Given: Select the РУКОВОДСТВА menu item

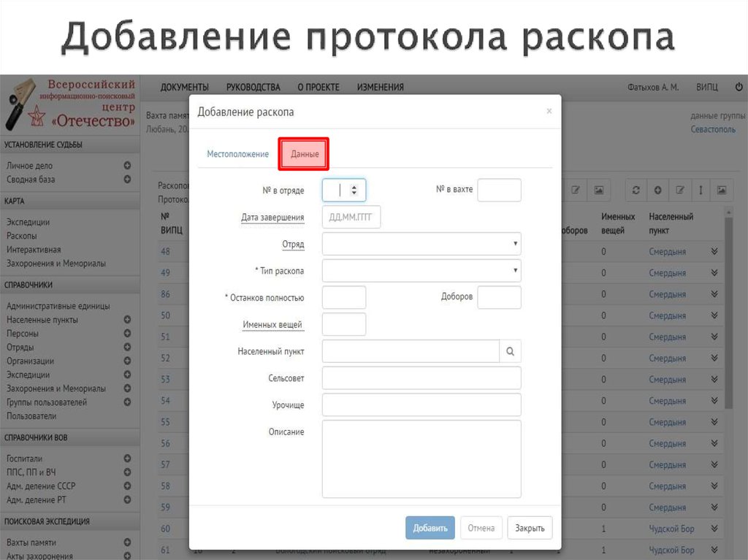Looking at the screenshot, I should (x=253, y=86).
